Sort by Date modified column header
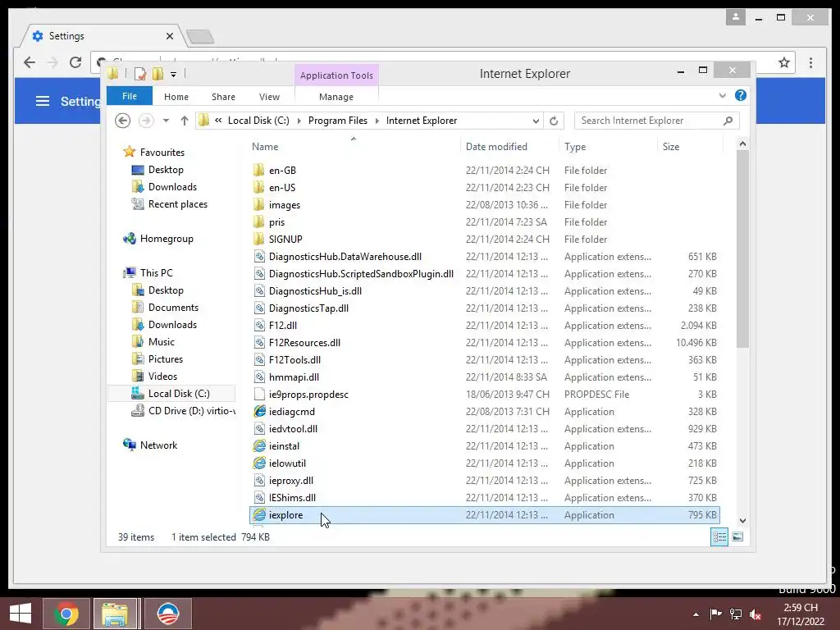This screenshot has height=630, width=840. coord(509,146)
